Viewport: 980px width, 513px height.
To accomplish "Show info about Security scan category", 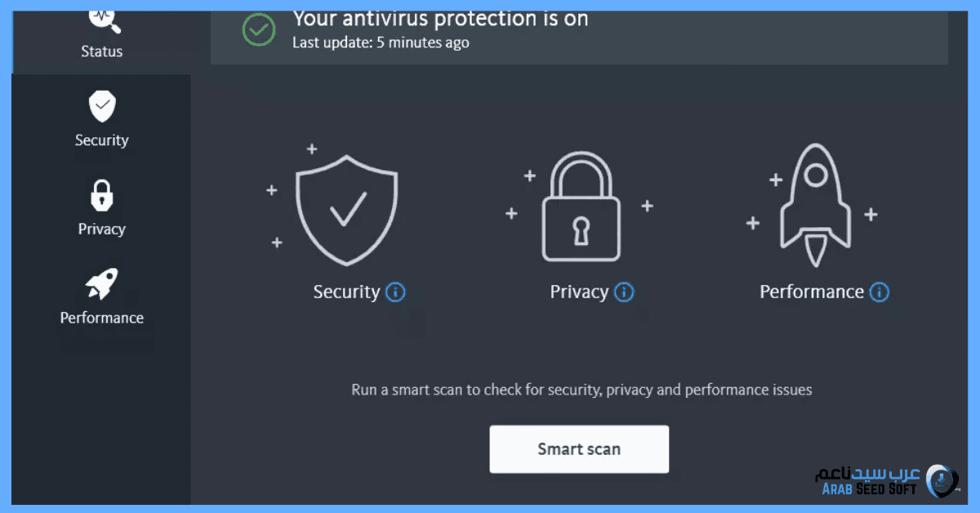I will click(395, 292).
